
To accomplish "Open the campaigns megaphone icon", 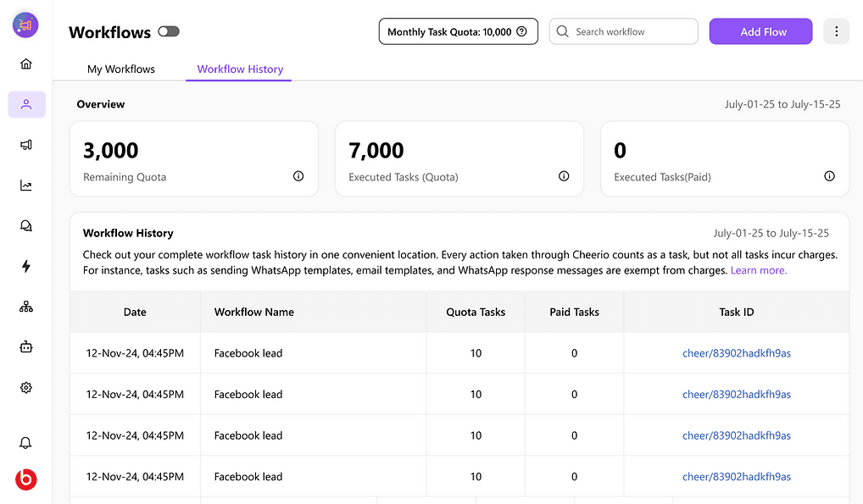I will coord(26,145).
